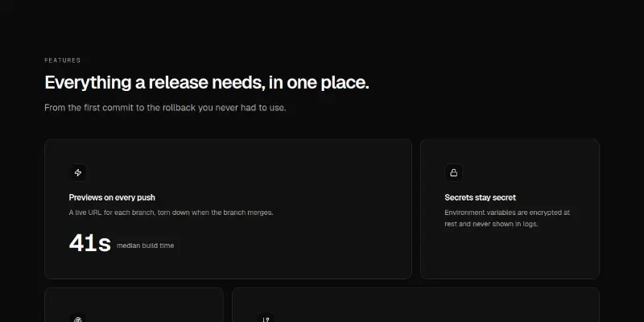Viewport: 644px width, 322px height.
Task: Click subtitle From the first commit to the rollback
Action: click(x=165, y=108)
